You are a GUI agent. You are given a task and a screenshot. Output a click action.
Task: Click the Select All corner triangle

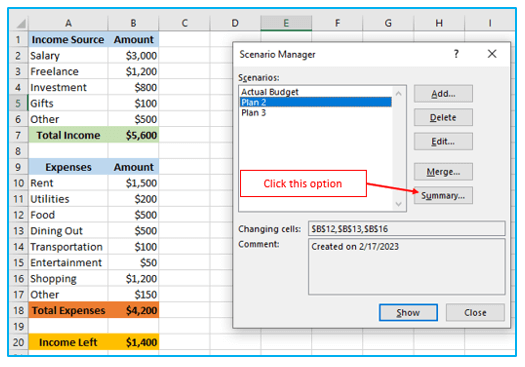(x=20, y=23)
